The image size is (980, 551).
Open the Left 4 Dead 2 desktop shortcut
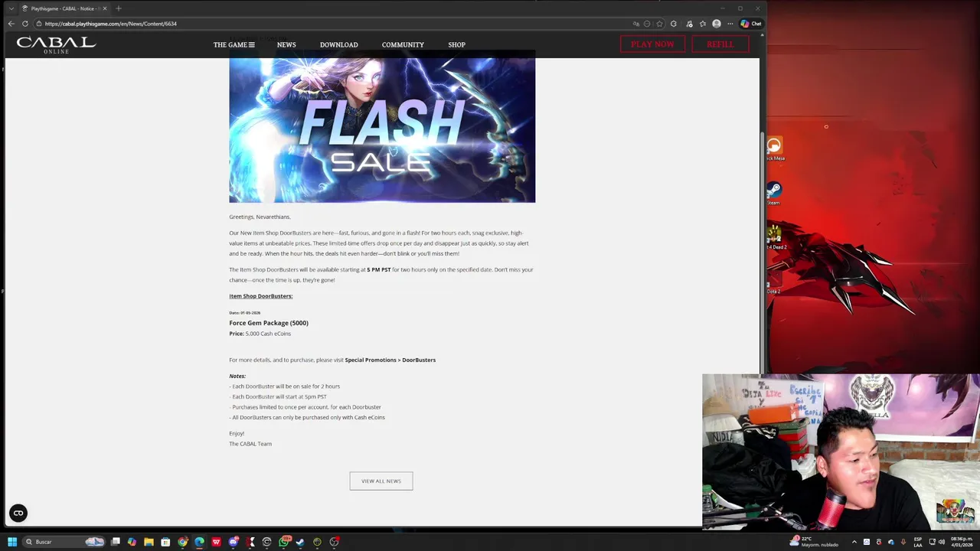[775, 236]
